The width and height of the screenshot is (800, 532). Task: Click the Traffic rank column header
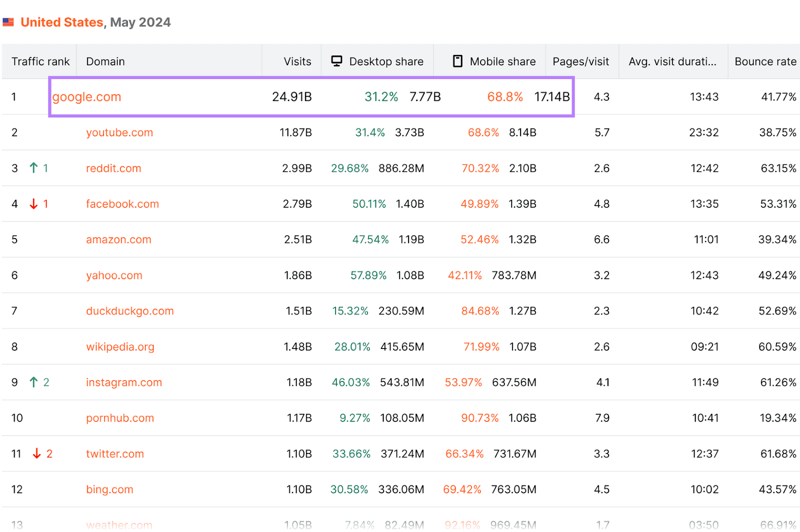[x=40, y=61]
